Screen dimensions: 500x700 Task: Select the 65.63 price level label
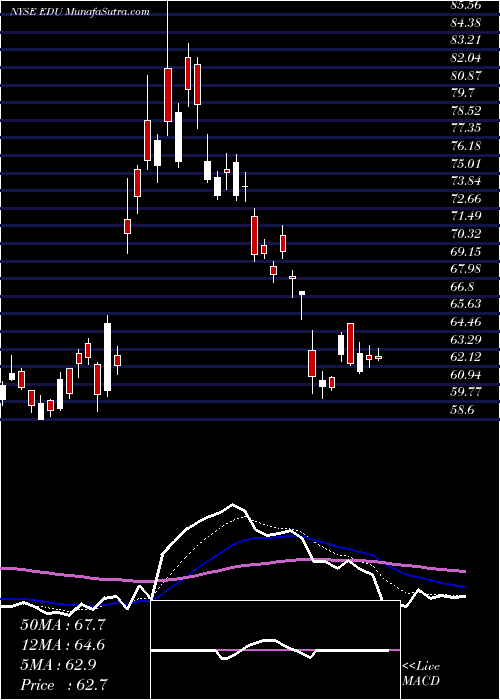click(467, 304)
